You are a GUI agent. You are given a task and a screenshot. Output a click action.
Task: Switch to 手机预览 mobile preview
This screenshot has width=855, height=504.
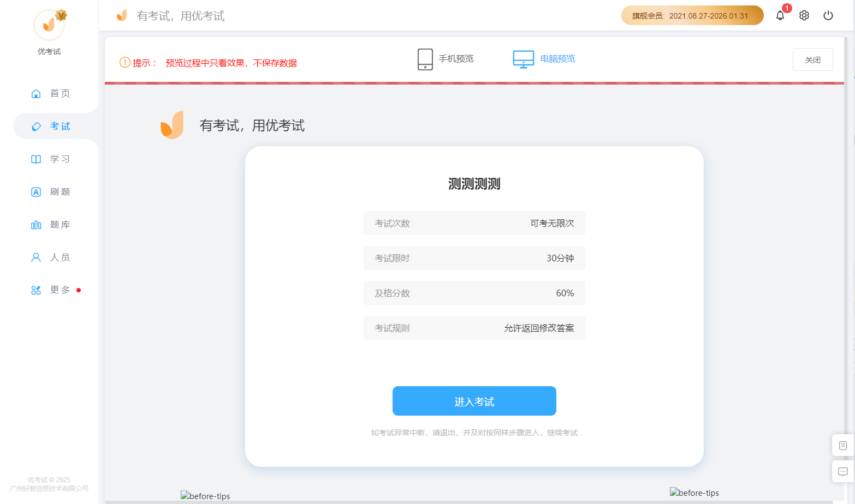click(x=456, y=59)
